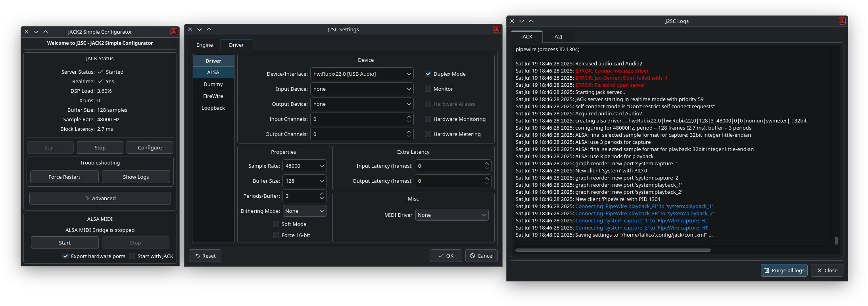
Task: Click the Force Restart button
Action: tap(64, 177)
